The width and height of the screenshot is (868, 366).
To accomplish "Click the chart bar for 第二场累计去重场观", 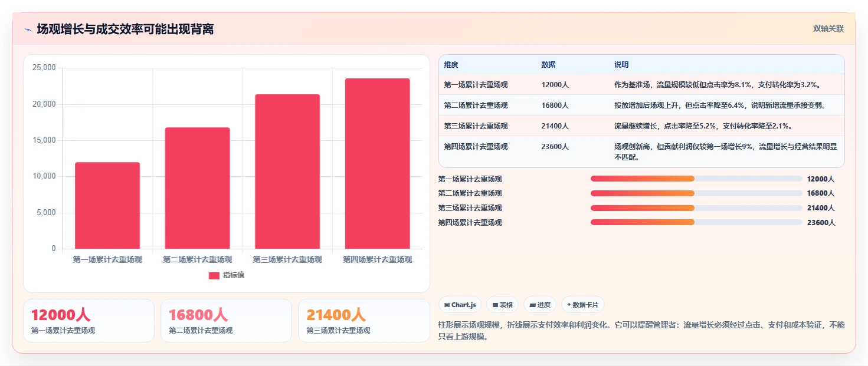I will pos(197,188).
